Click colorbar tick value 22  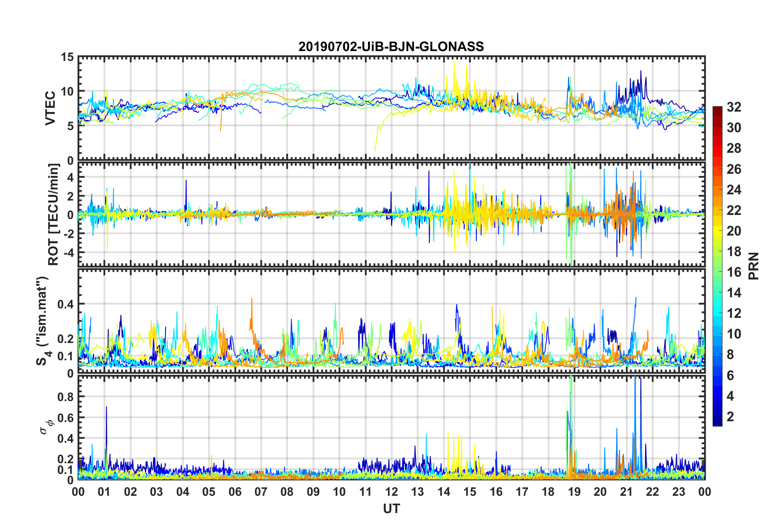(734, 210)
